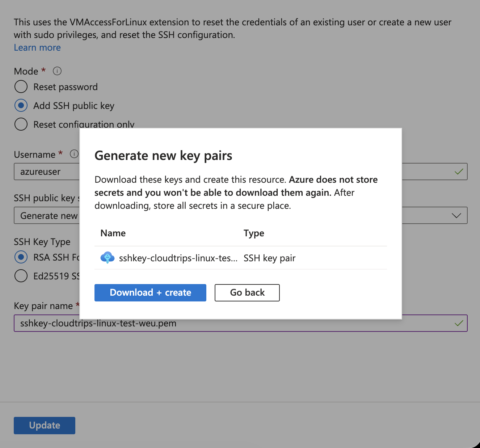Screen dimensions: 480x448
Task: Click the green checkmark in Key pair name field
Action: pos(459,323)
